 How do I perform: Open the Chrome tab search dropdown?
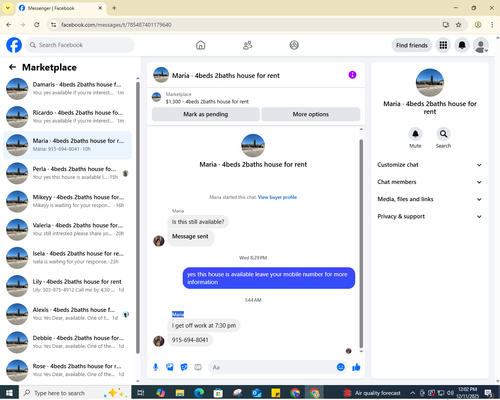point(8,8)
